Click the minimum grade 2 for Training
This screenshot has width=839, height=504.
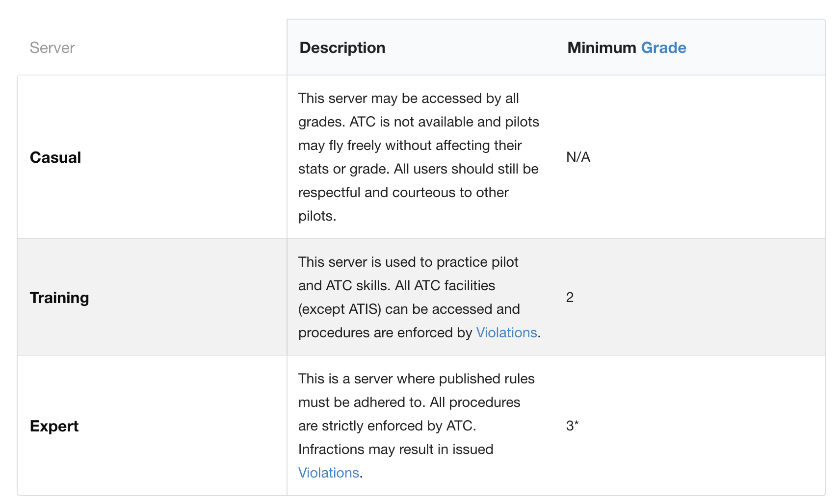[x=570, y=297]
